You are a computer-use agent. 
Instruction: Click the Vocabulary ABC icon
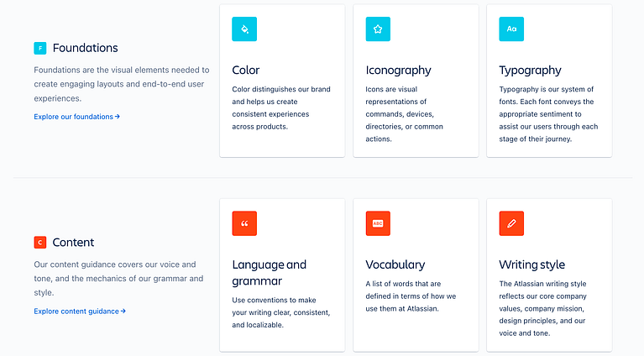[x=378, y=223]
